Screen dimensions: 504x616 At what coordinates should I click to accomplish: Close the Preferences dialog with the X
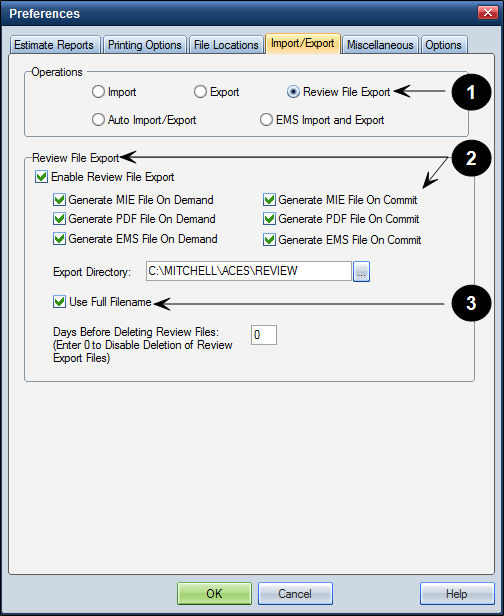pos(488,13)
